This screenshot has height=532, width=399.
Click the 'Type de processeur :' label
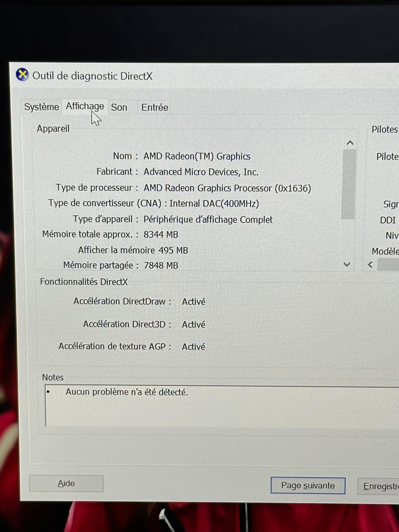coord(97,188)
